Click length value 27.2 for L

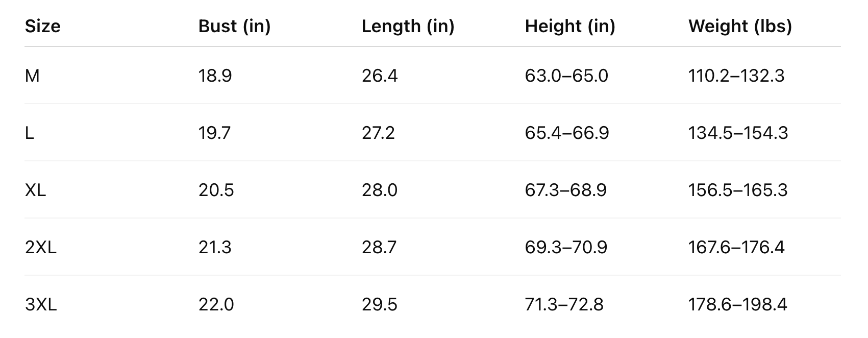[x=378, y=133]
